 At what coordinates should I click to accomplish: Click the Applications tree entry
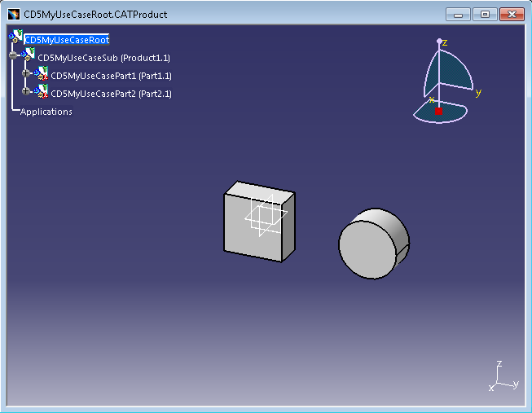coord(46,112)
